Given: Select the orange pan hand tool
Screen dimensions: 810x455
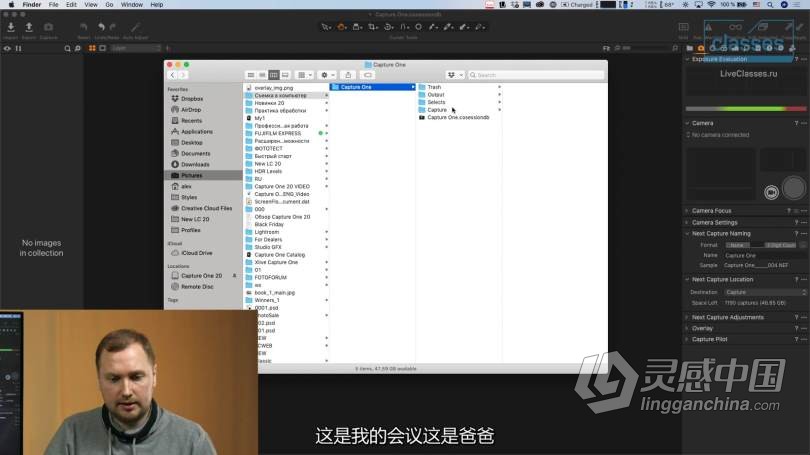Looking at the screenshot, I should coord(342,27).
